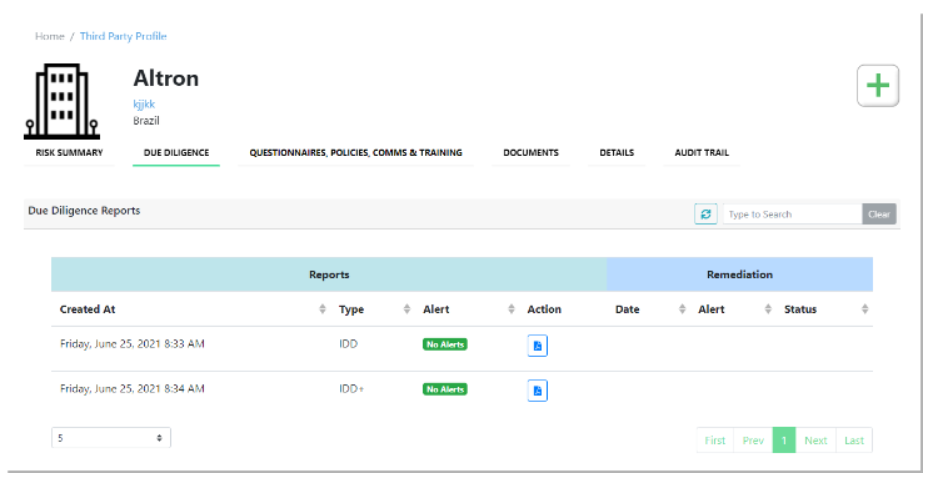932x477 pixels.
Task: Click the No Alerts badge for IDD+
Action: point(445,389)
